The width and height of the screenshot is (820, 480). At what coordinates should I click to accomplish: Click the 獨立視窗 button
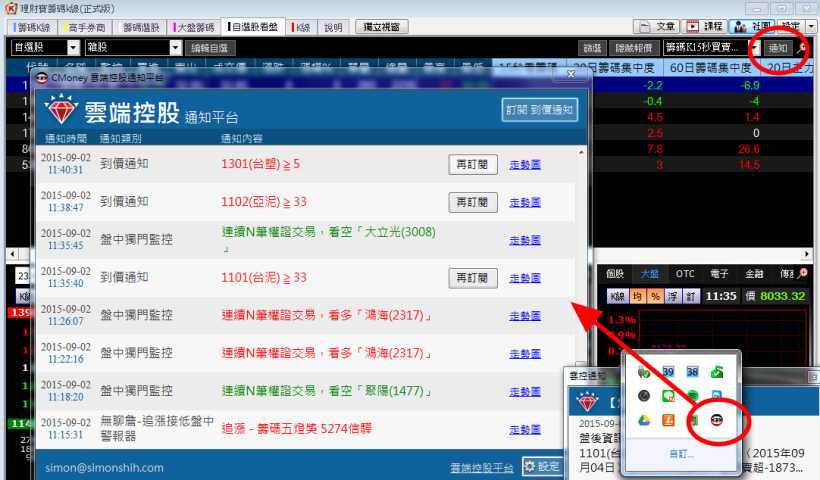click(x=382, y=27)
